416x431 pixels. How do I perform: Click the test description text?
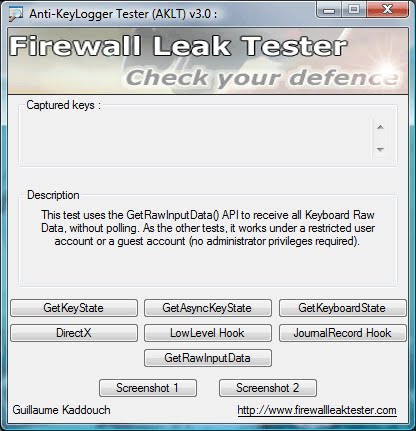click(208, 228)
